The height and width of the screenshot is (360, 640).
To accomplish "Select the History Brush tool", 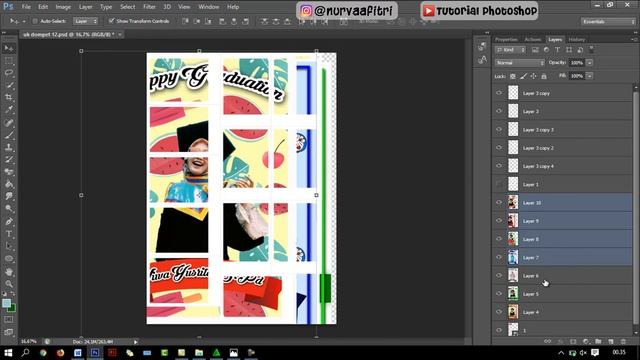I will coord(9,160).
